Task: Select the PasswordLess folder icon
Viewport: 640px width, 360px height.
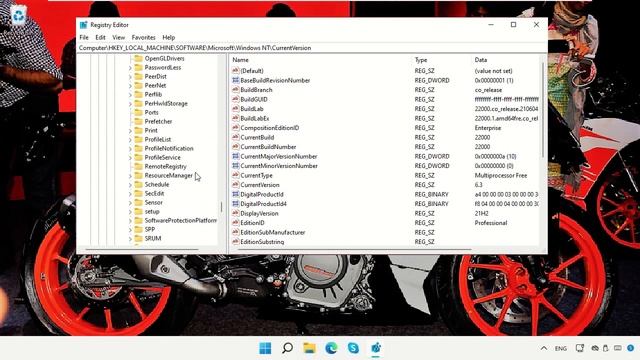Action: (138, 67)
